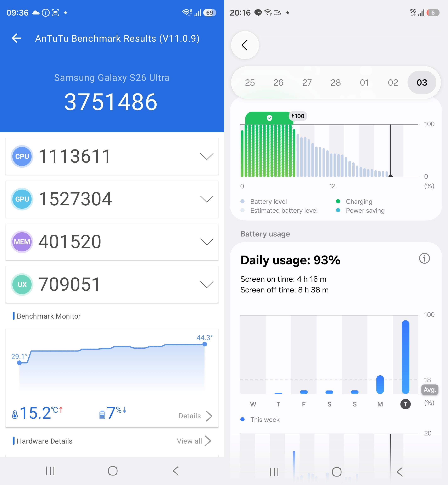Tap the MEM score badge icon
The height and width of the screenshot is (485, 448).
coord(22,242)
